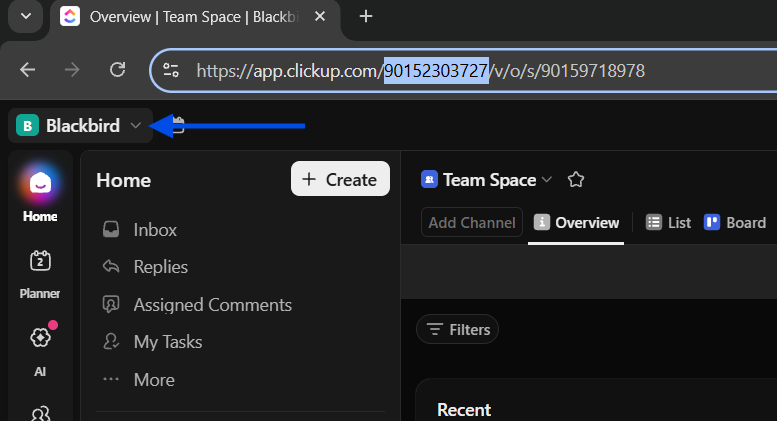The height and width of the screenshot is (421, 777).
Task: Switch to the List view tab
Action: (668, 223)
